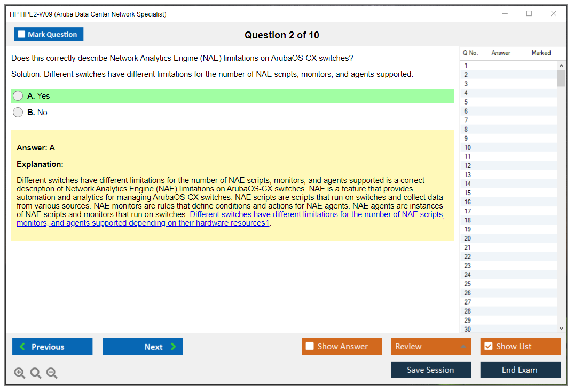Click the End Exam button
The image size is (574, 392).
pos(520,370)
